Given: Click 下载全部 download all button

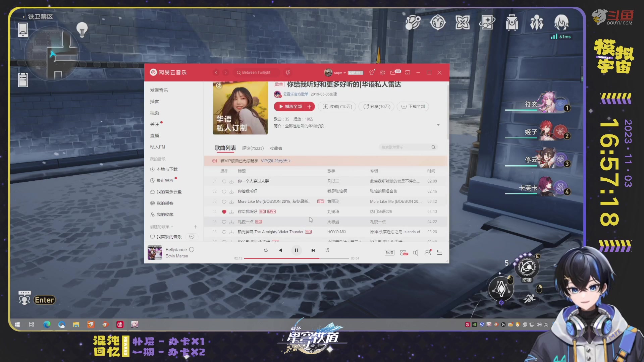Looking at the screenshot, I should [x=413, y=107].
